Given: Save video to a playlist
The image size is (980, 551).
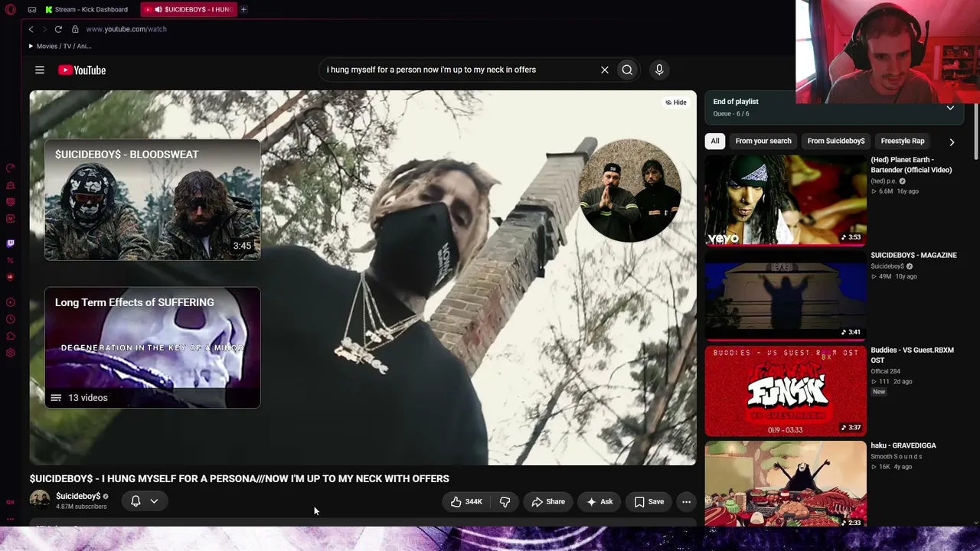Looking at the screenshot, I should pyautogui.click(x=648, y=502).
